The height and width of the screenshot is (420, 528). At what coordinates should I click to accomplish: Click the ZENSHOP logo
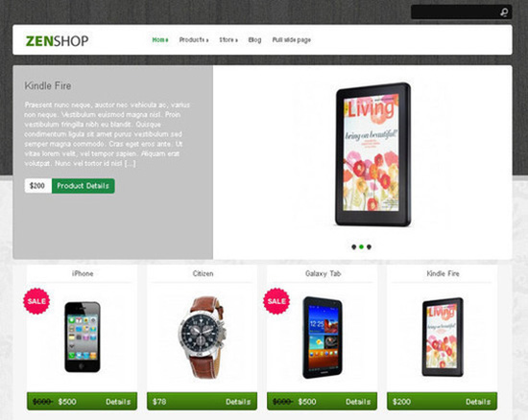pyautogui.click(x=57, y=41)
